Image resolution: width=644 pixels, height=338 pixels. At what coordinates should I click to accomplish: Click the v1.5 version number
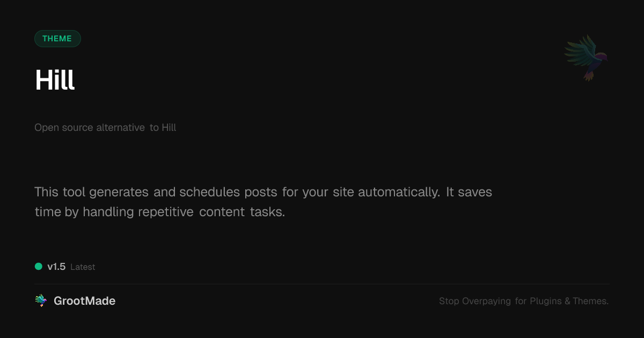coord(56,267)
